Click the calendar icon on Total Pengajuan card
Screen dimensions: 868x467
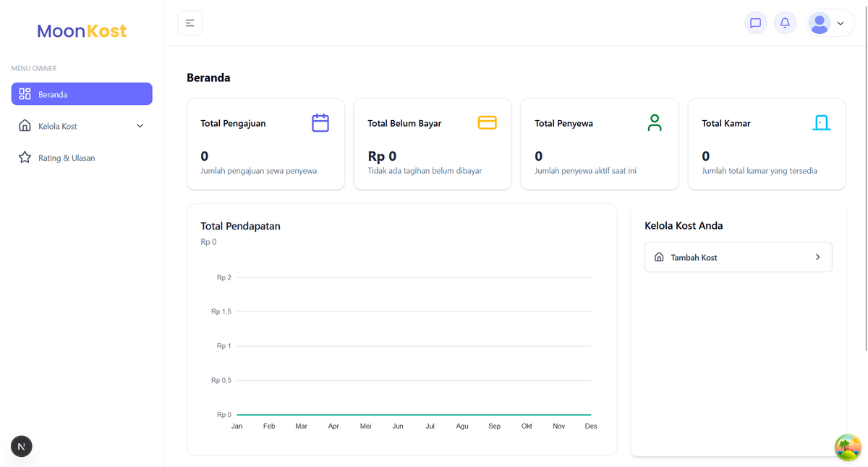pos(320,122)
